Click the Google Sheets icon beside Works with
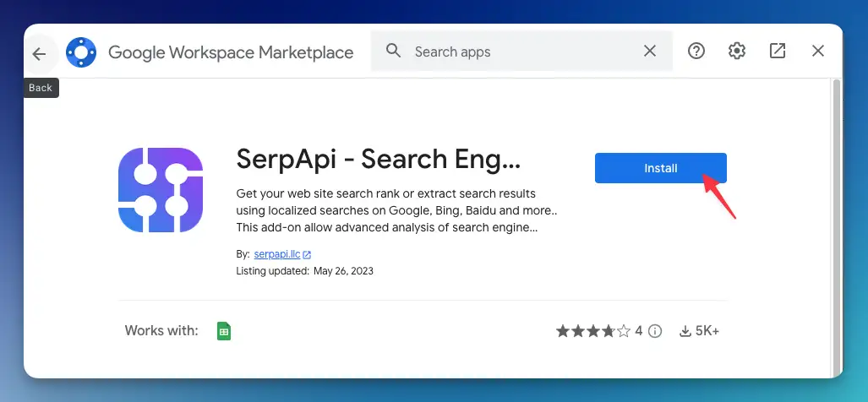The image size is (868, 402). 224,331
